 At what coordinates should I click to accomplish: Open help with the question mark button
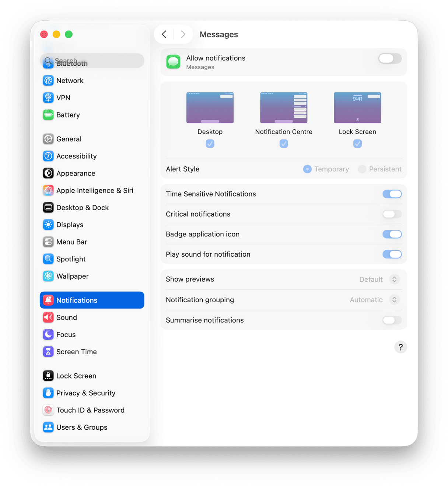pos(400,347)
